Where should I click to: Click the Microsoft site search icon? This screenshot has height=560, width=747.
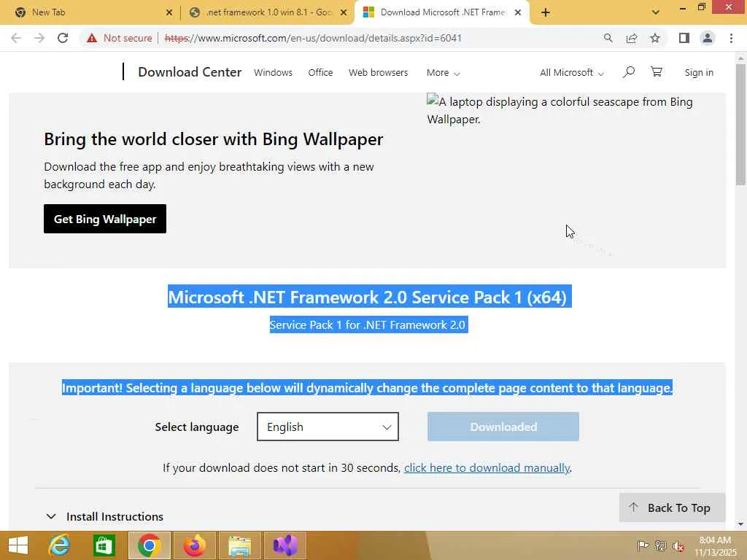pyautogui.click(x=629, y=72)
